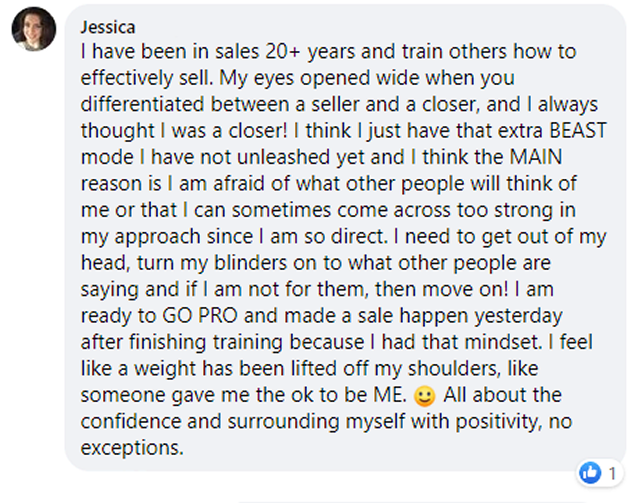Open the Jessica commenter name link
The image size is (634, 503).
click(x=108, y=27)
